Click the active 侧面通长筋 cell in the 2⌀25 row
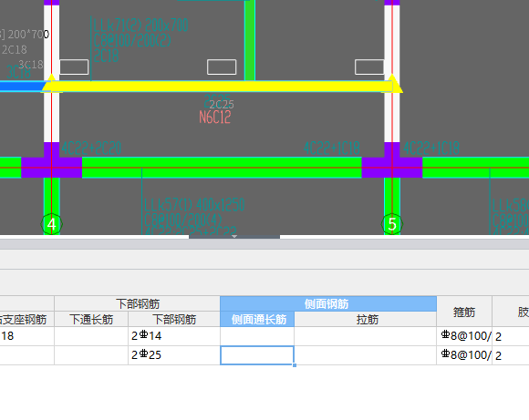 257,355
